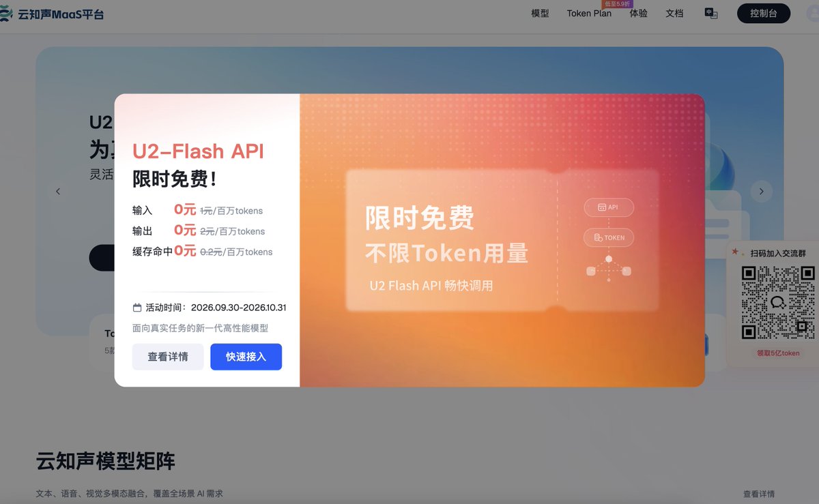Click the API pill icon in banner

pos(608,207)
